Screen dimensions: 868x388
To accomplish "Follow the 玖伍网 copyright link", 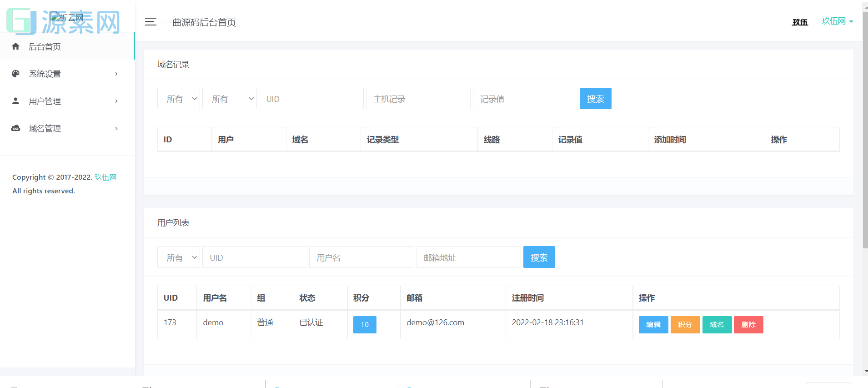I will [x=105, y=177].
